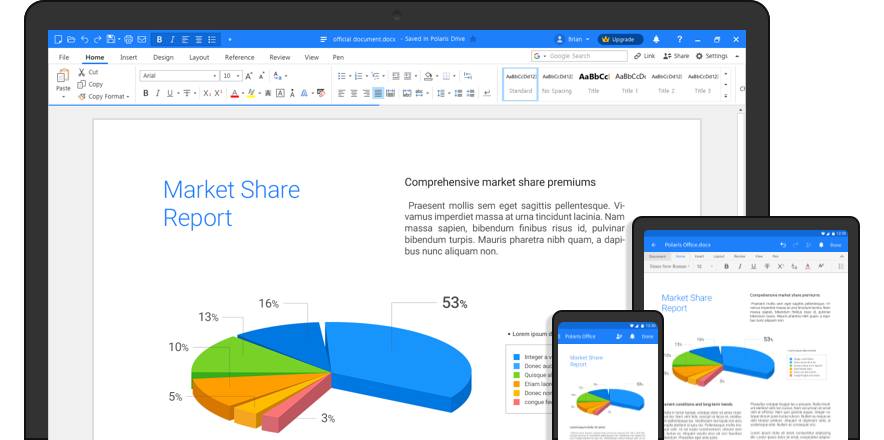
Task: Apply superscript formatting
Action: tap(218, 93)
